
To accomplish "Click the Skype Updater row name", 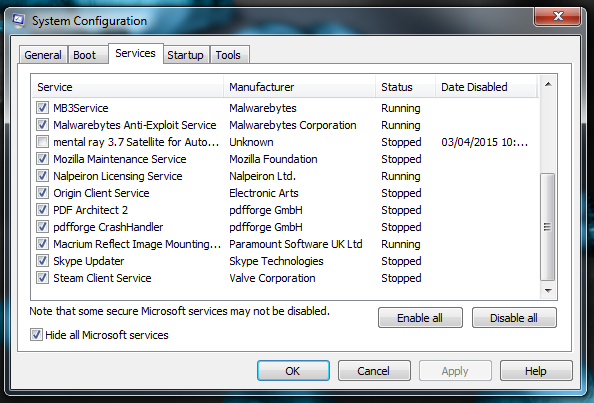I will [x=89, y=261].
